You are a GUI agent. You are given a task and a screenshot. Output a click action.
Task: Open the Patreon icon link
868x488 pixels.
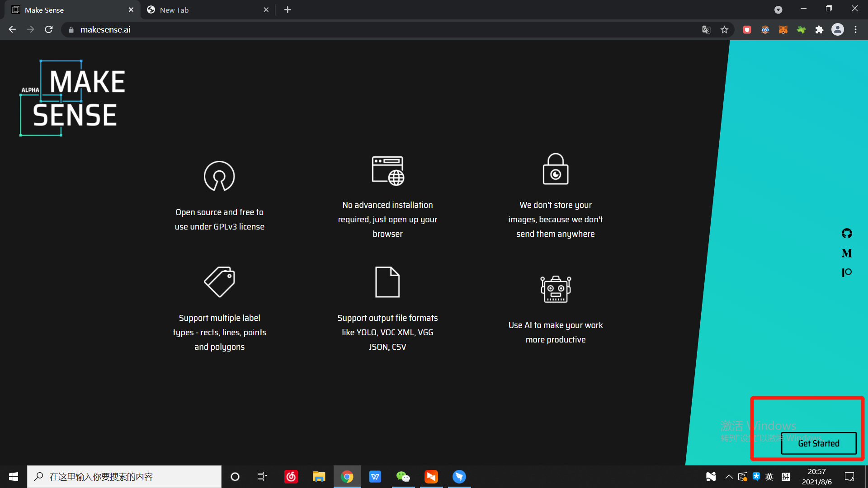pyautogui.click(x=847, y=272)
